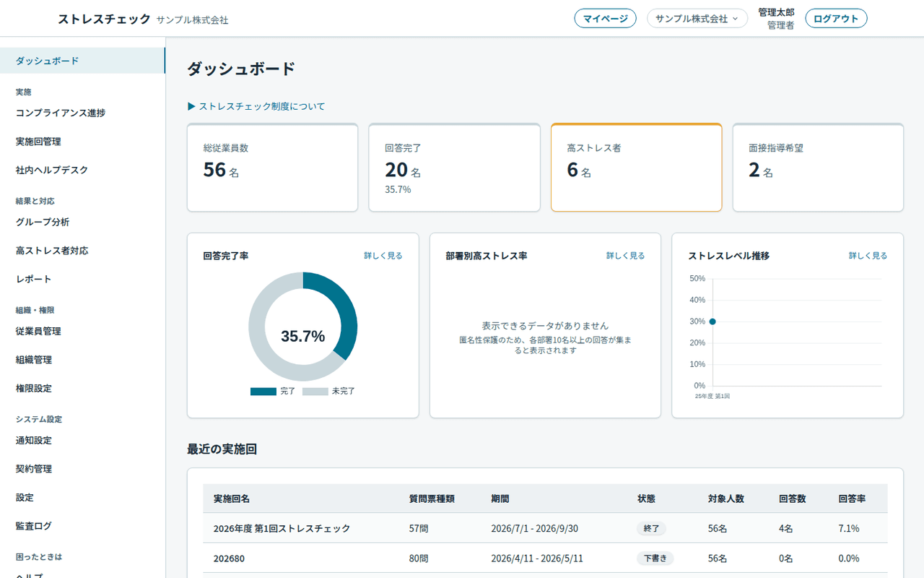The width and height of the screenshot is (924, 578).
Task: Click ストレスチェック app title in header
Action: click(x=105, y=20)
